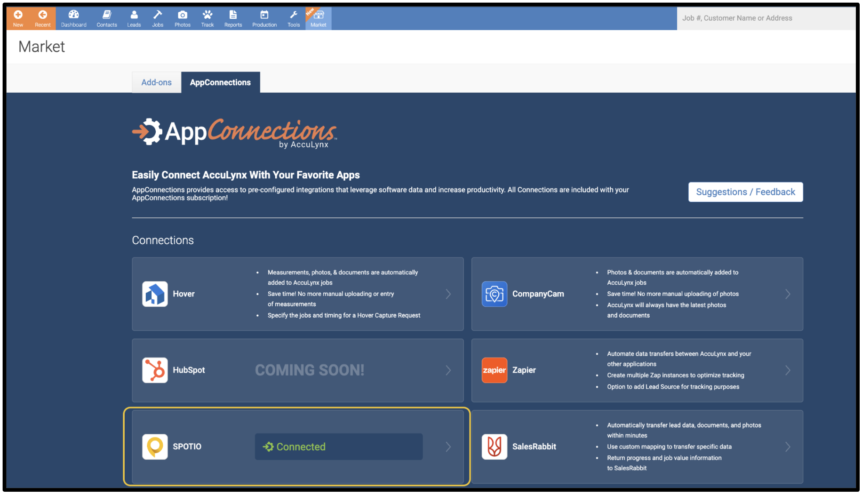Screen dimensions: 868x497
Task: Open the Production calendar section
Action: coord(265,18)
